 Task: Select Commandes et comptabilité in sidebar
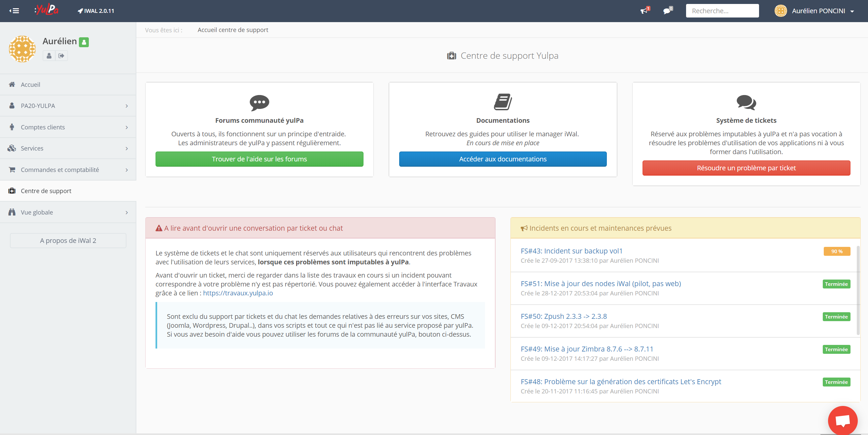pos(68,170)
